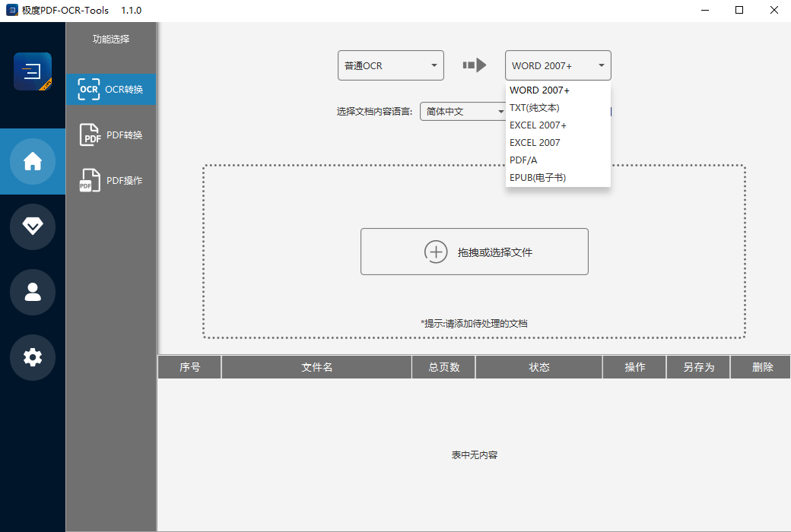The image size is (791, 532).
Task: Select the OCR转换 function
Action: (x=111, y=89)
